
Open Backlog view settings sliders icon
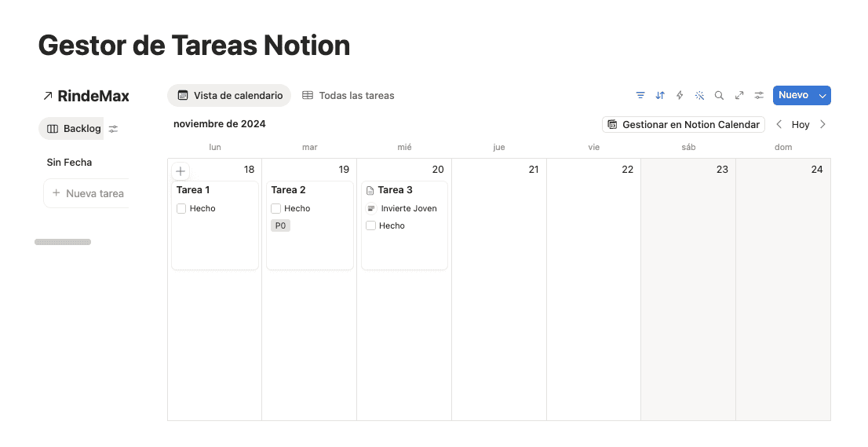(x=114, y=129)
